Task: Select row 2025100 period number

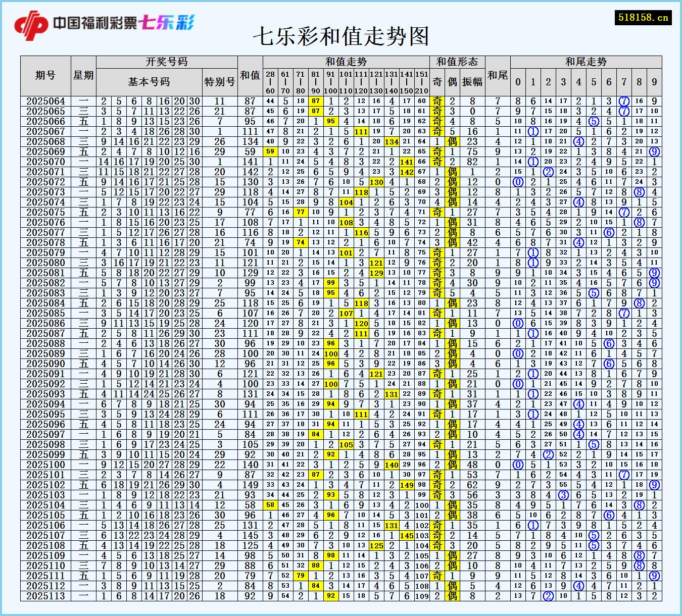Action: point(47,464)
